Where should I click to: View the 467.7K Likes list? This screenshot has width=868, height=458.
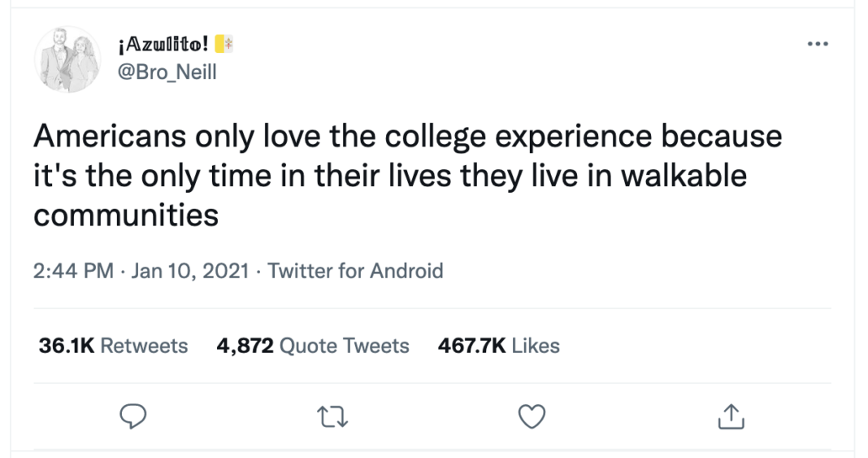point(498,346)
